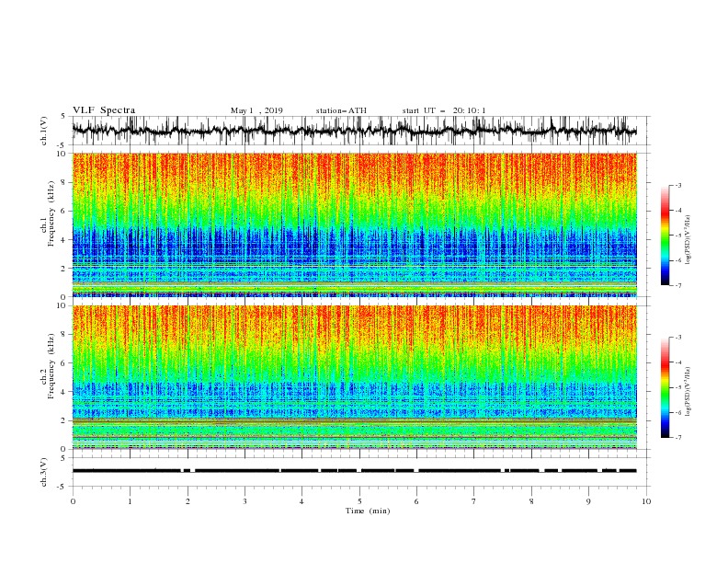This screenshot has width=728, height=563.
Task: Click the "station=ATH" header label
Action: (x=341, y=110)
